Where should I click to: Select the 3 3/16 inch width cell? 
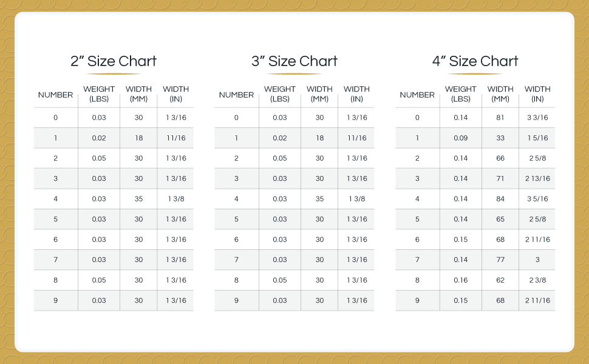(x=537, y=118)
